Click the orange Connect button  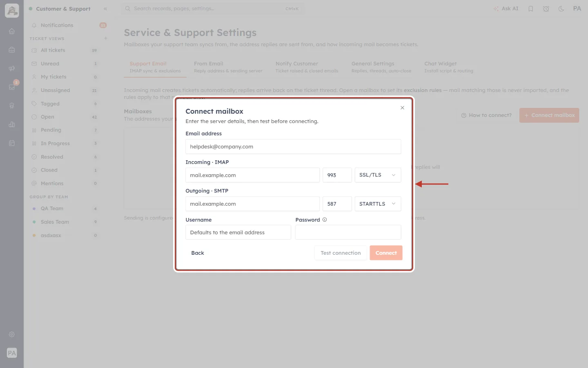pos(386,253)
